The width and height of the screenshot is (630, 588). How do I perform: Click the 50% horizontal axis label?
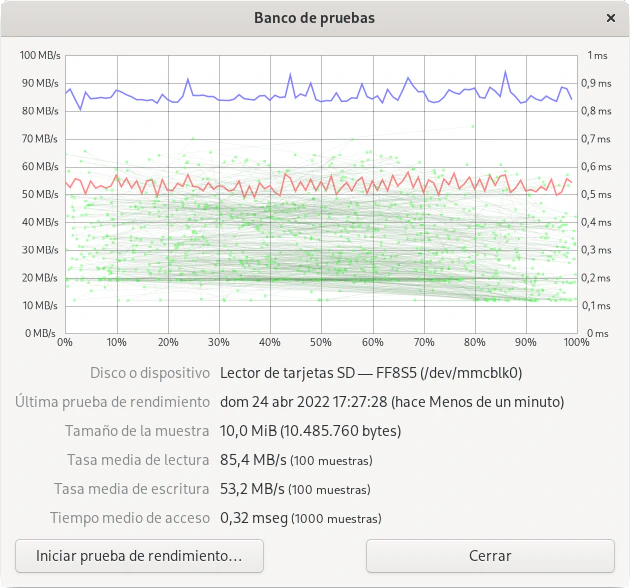[321, 342]
